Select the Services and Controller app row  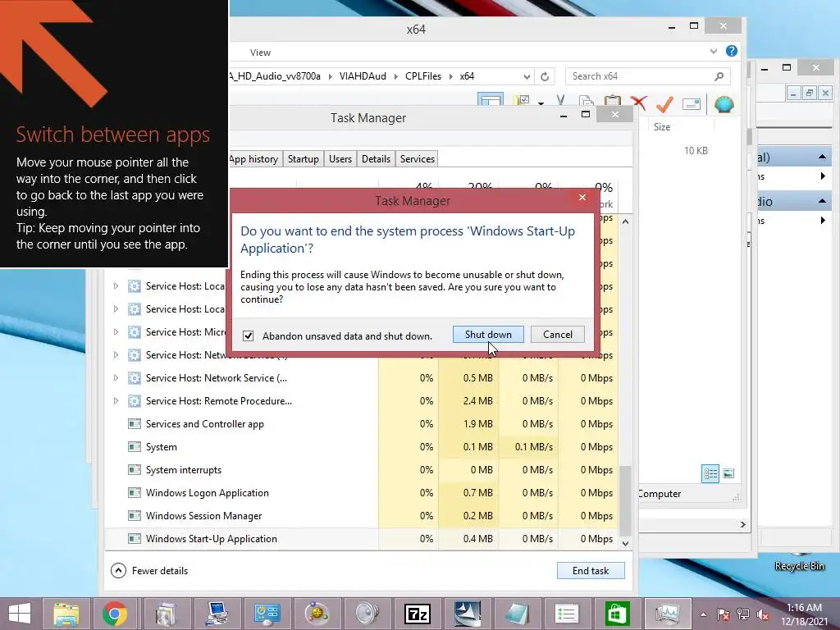[361, 424]
